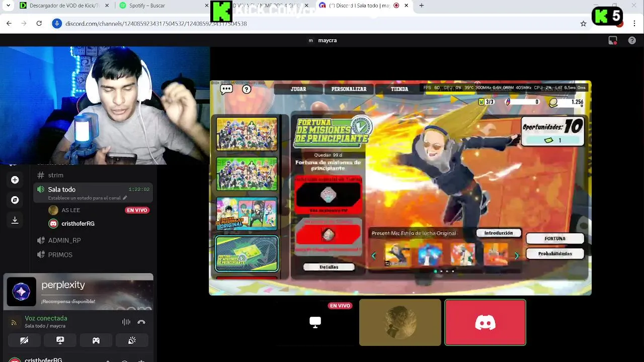Toggle noise suppression waveform icon
644x362 pixels.
pyautogui.click(x=126, y=322)
